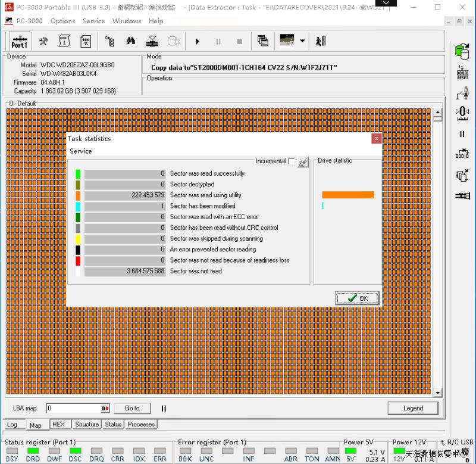Open the hammer and wrench utilities icon
This screenshot has height=464, width=476.
(x=43, y=41)
